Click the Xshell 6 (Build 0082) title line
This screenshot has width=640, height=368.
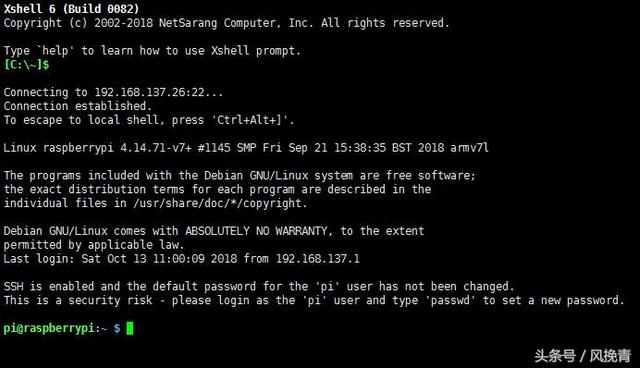(71, 9)
